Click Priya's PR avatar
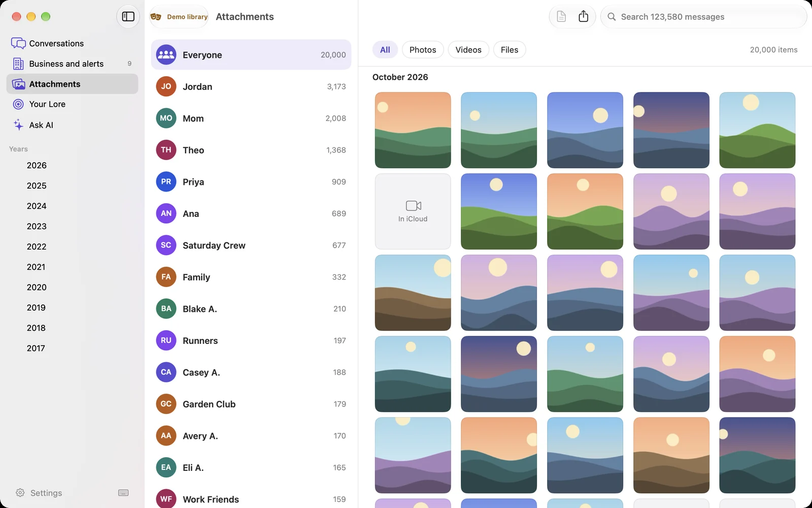The width and height of the screenshot is (812, 508). (x=166, y=182)
